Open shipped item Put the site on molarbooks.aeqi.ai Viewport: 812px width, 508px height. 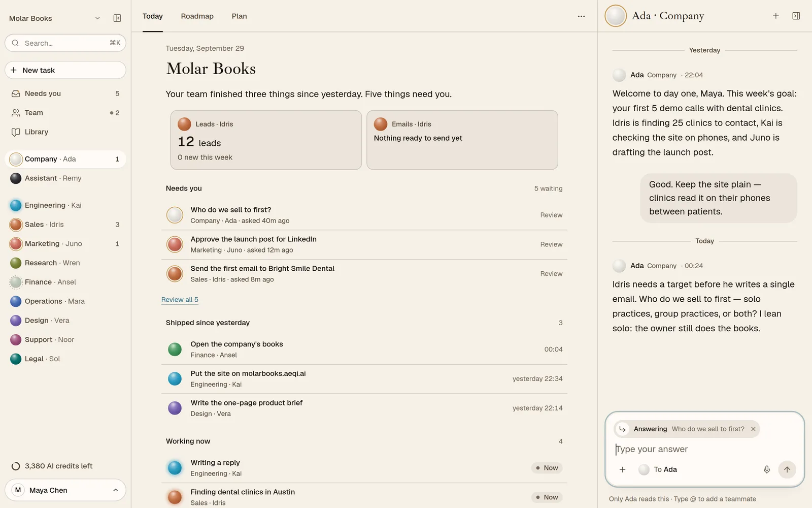coord(364,379)
